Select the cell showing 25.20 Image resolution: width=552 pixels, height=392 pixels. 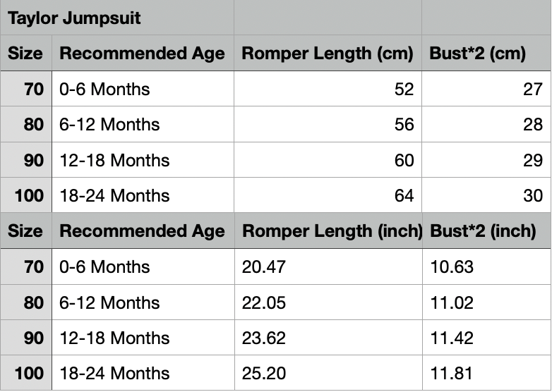[x=262, y=373]
